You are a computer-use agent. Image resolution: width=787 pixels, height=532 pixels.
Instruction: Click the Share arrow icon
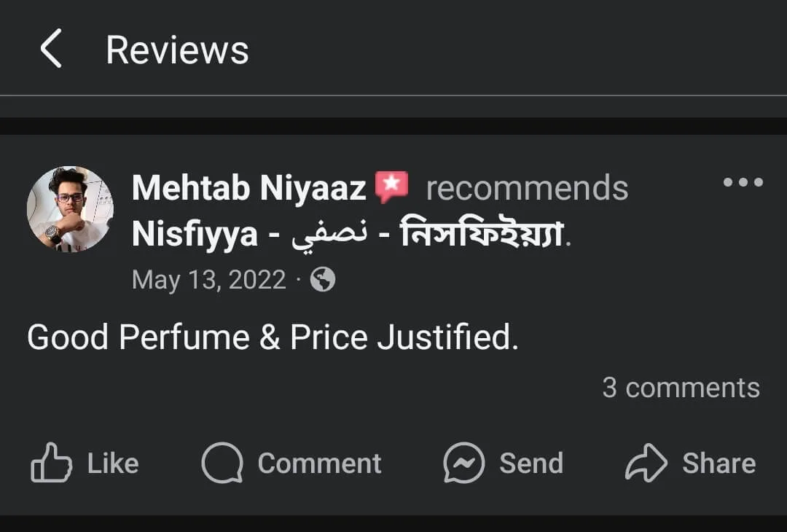(646, 463)
